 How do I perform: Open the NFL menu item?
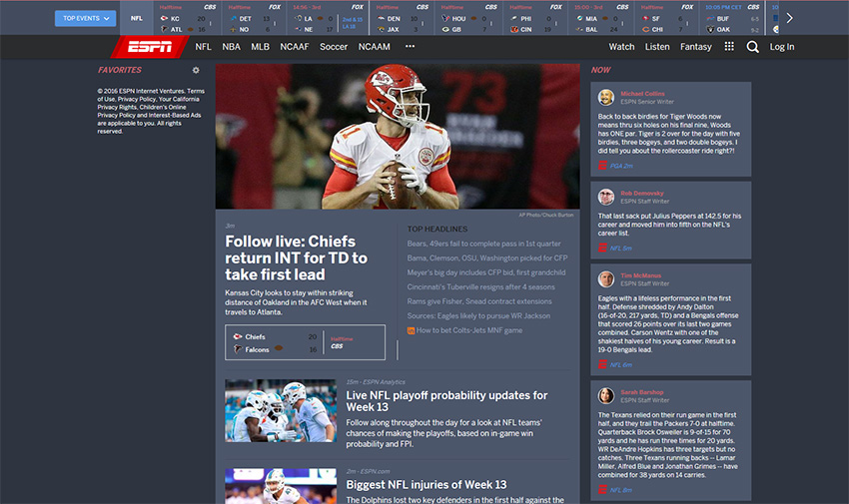pos(203,47)
